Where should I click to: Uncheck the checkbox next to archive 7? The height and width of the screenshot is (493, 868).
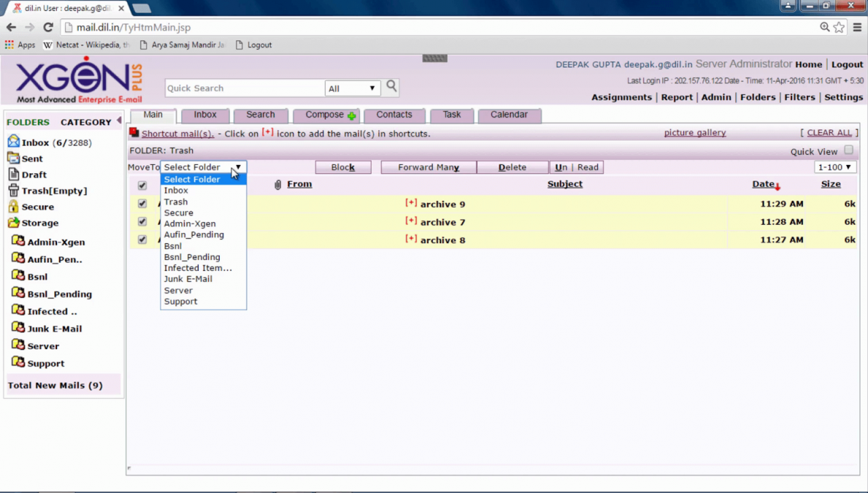pyautogui.click(x=142, y=221)
